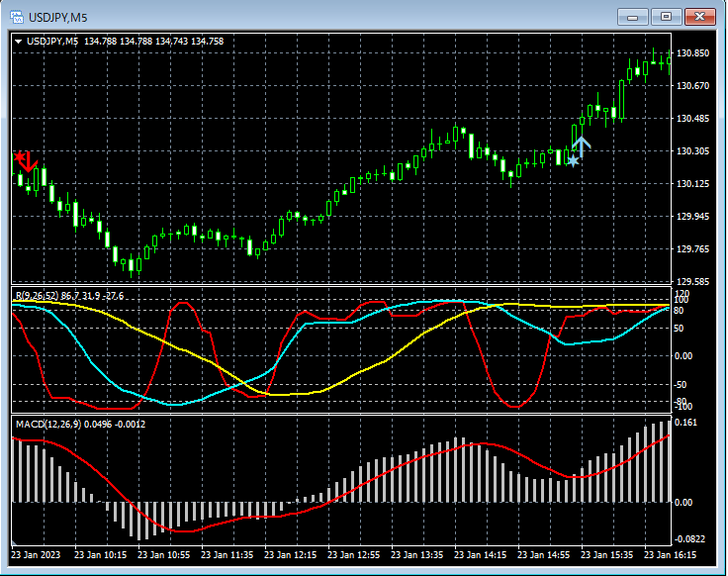Click the chart shift triangle at bottom-left corner
Viewport: 728px width, 576px height.
[x=15, y=542]
